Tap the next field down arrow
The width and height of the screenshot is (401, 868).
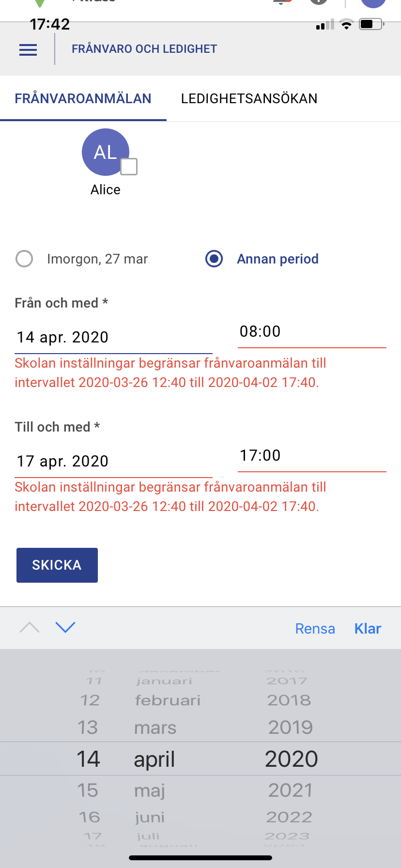pos(65,628)
